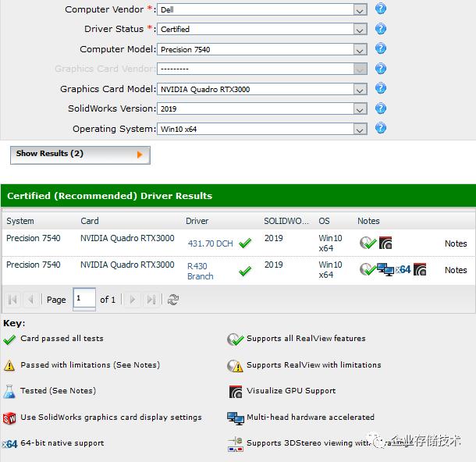This screenshot has width=476, height=462.
Task: Click Multi-head hardware accelerated icon in Key
Action: pyautogui.click(x=236, y=418)
